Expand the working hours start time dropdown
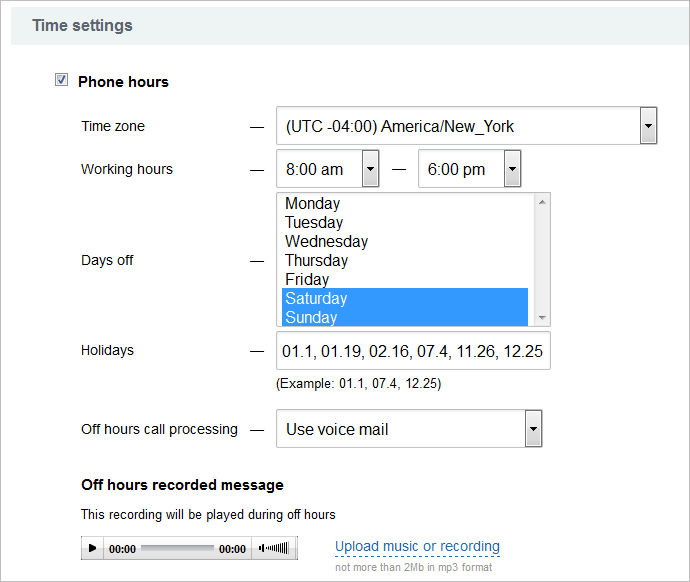The height and width of the screenshot is (582, 690). 370,169
